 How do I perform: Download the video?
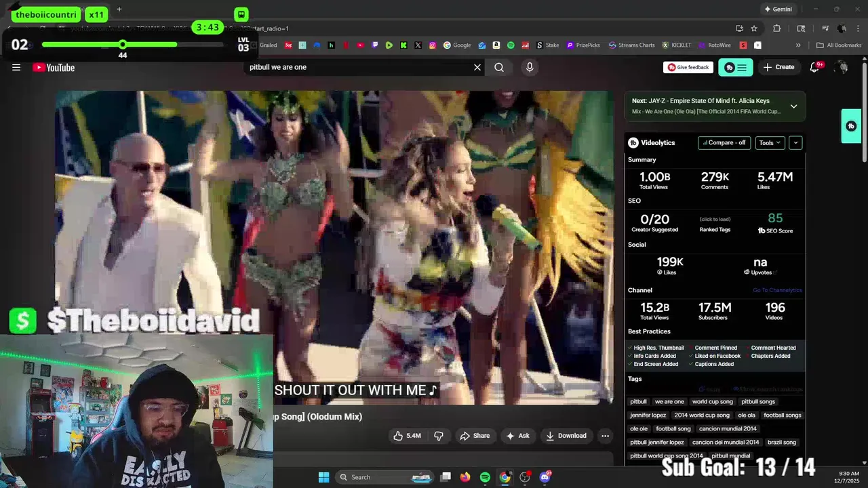(566, 436)
